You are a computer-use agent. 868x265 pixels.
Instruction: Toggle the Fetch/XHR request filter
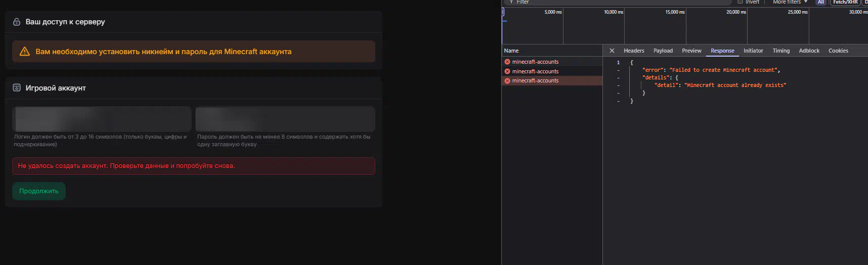coord(845,2)
